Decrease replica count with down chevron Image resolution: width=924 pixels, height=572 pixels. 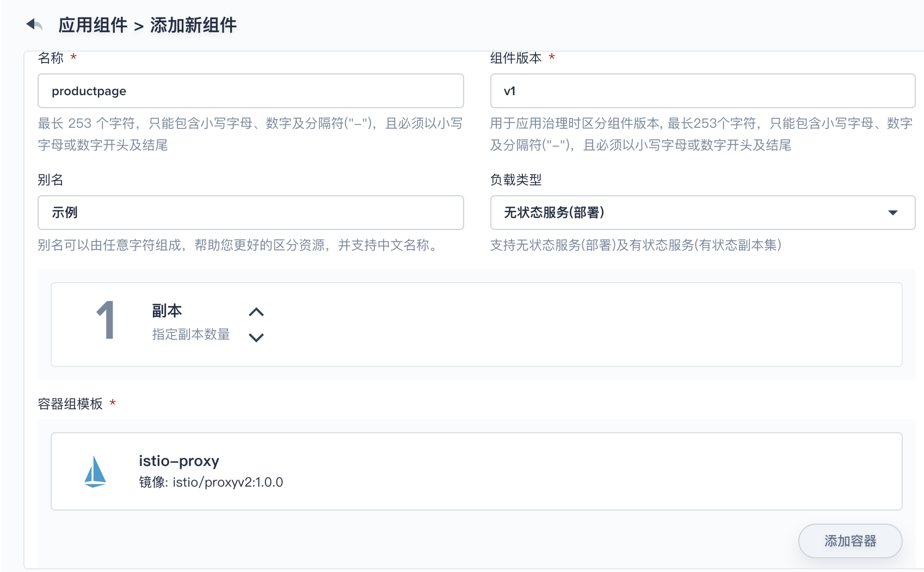point(256,337)
